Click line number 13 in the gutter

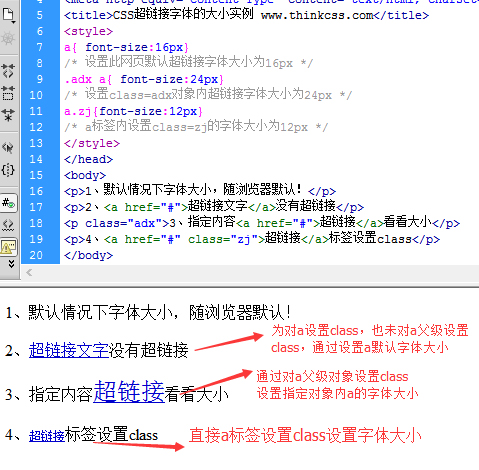click(36, 143)
